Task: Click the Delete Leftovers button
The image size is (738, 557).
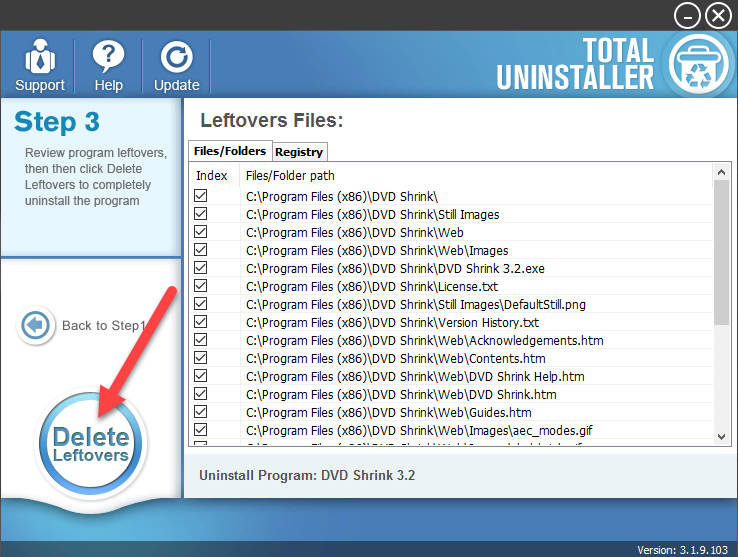Action: coord(91,444)
